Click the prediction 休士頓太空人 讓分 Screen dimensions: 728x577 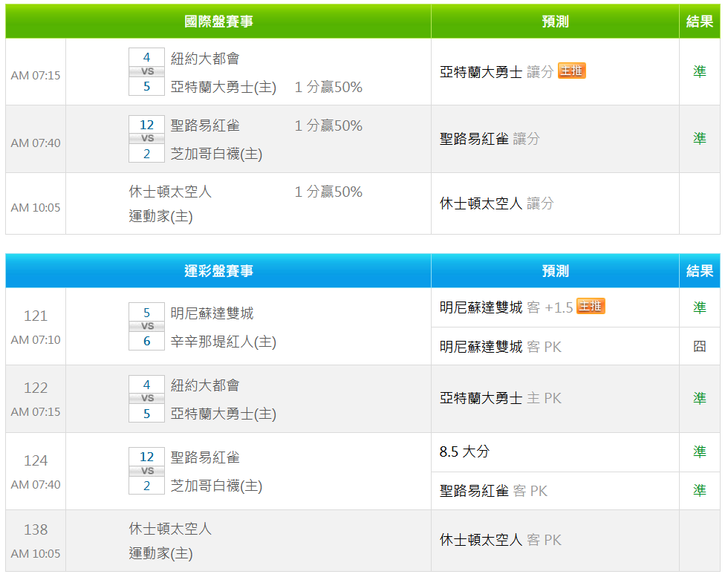497,203
